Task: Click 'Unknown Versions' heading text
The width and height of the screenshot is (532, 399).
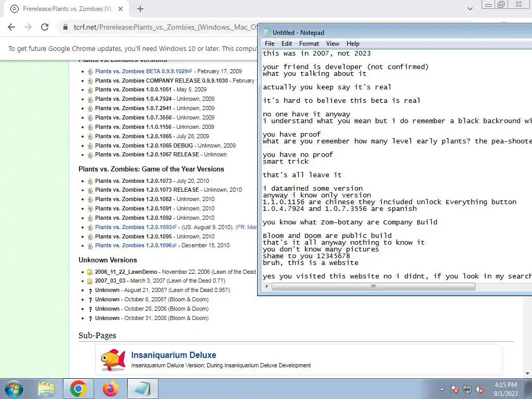Action: click(x=108, y=260)
